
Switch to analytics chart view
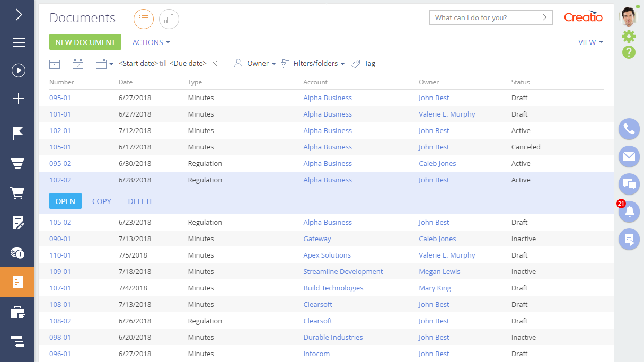[x=169, y=19]
